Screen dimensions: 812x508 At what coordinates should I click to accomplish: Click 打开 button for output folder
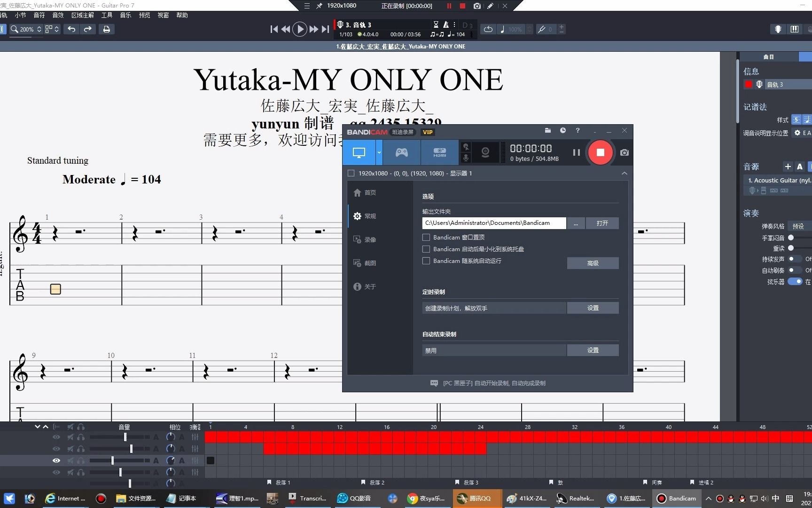[602, 223]
